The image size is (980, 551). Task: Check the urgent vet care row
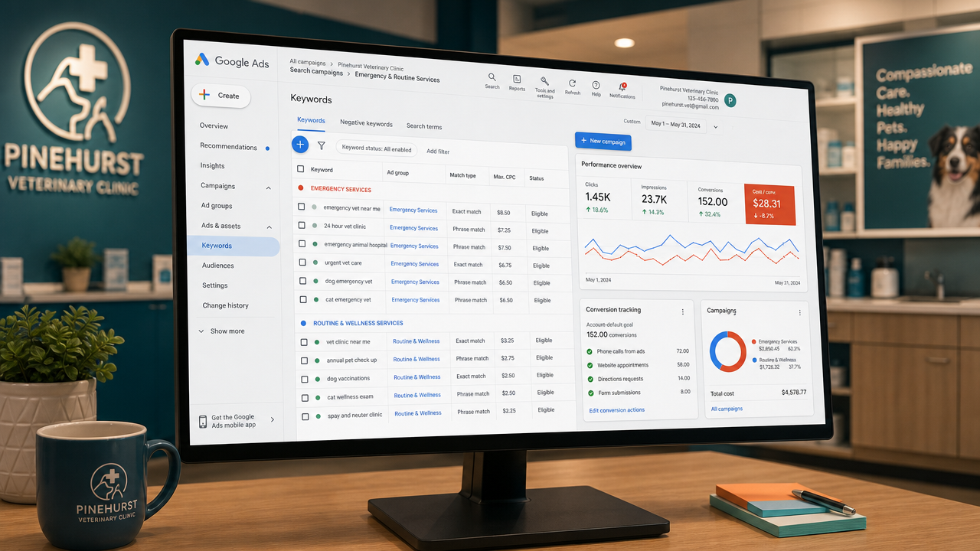(x=303, y=262)
